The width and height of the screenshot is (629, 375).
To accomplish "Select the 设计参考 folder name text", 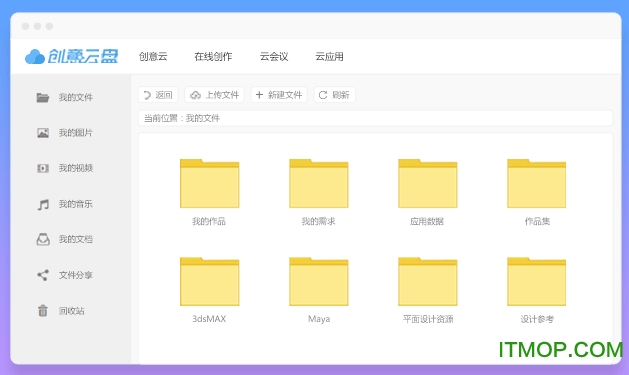I will 537,319.
